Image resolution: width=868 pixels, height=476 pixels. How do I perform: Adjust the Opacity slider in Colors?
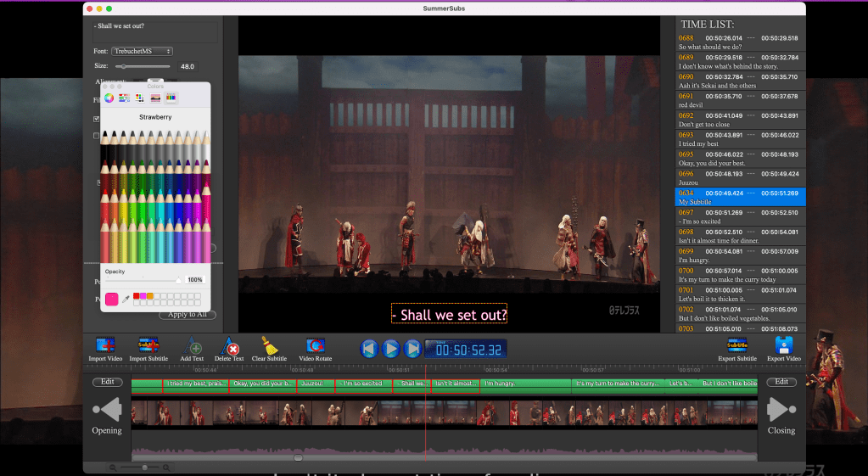click(x=143, y=280)
